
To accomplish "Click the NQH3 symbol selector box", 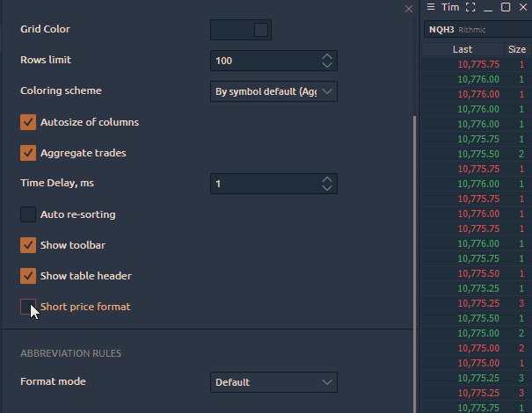I will coord(475,30).
